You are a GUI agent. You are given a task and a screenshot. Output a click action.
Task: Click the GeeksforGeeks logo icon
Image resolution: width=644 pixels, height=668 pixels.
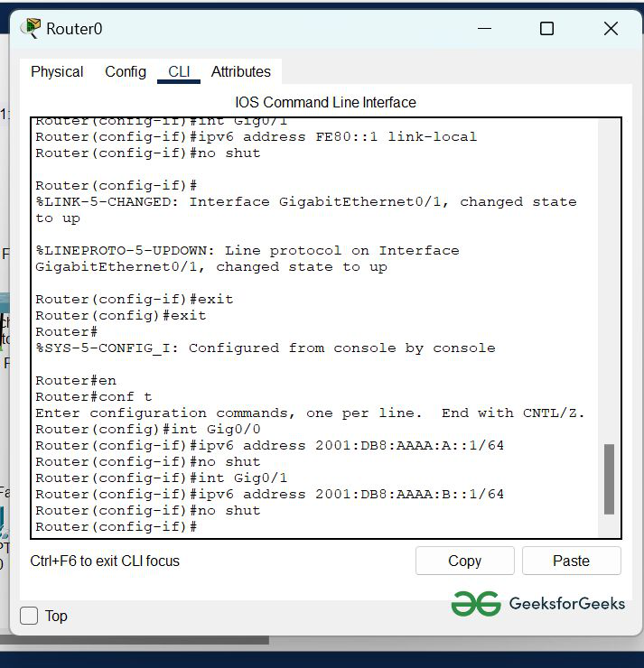pyautogui.click(x=476, y=604)
